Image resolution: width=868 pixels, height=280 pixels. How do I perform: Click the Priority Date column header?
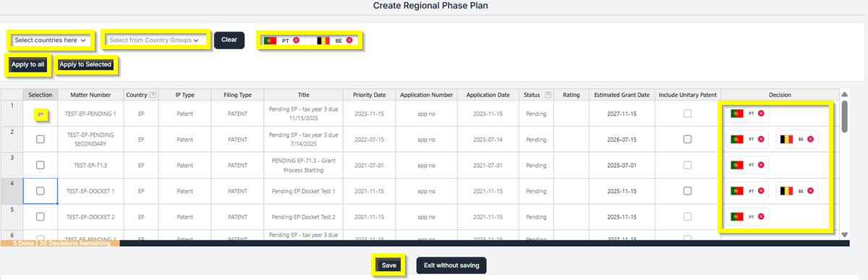[369, 95]
